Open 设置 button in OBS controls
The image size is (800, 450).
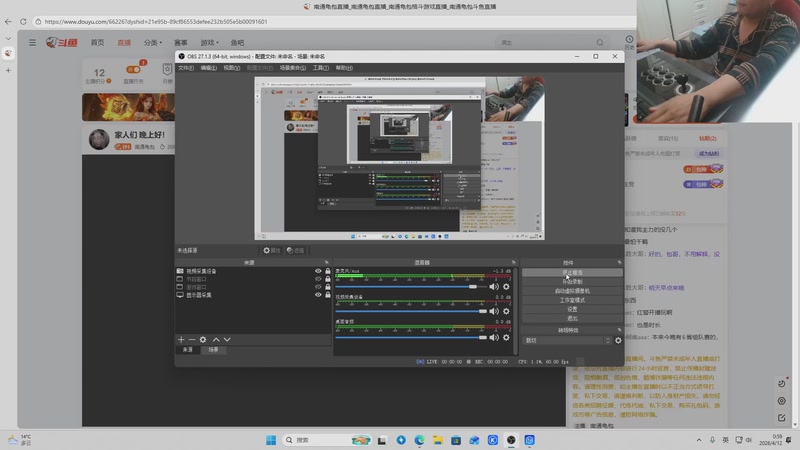point(572,309)
